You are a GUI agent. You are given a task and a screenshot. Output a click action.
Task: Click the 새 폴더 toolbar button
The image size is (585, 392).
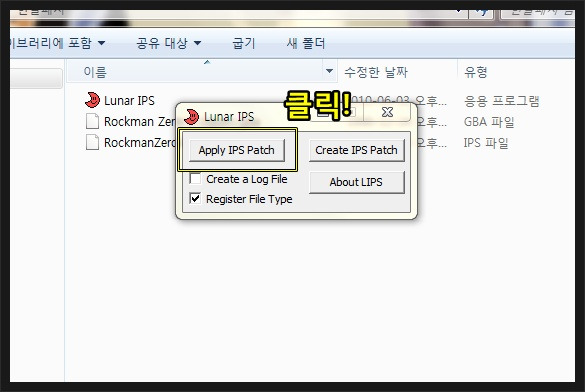pos(306,43)
